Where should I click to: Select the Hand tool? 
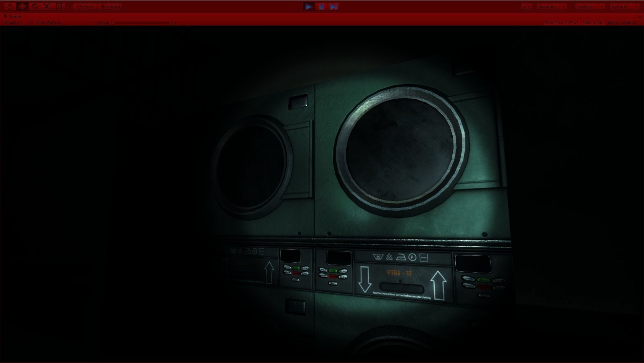10,7
